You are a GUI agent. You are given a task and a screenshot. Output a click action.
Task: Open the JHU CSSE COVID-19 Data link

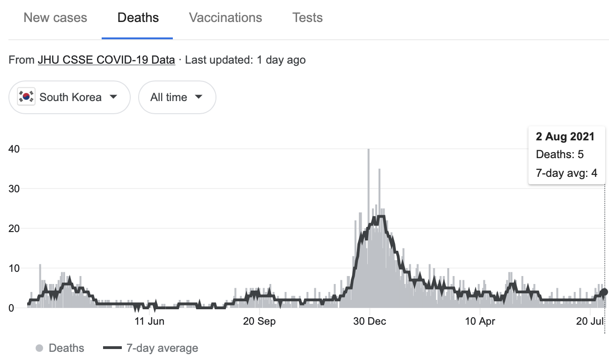[x=106, y=60]
